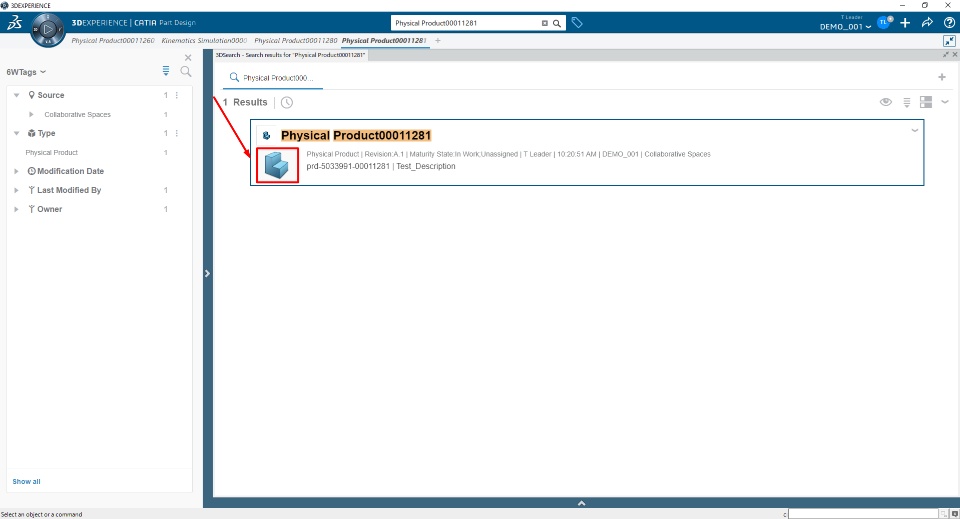
Task: Switch to Physical Product00011280 tab
Action: [296, 40]
